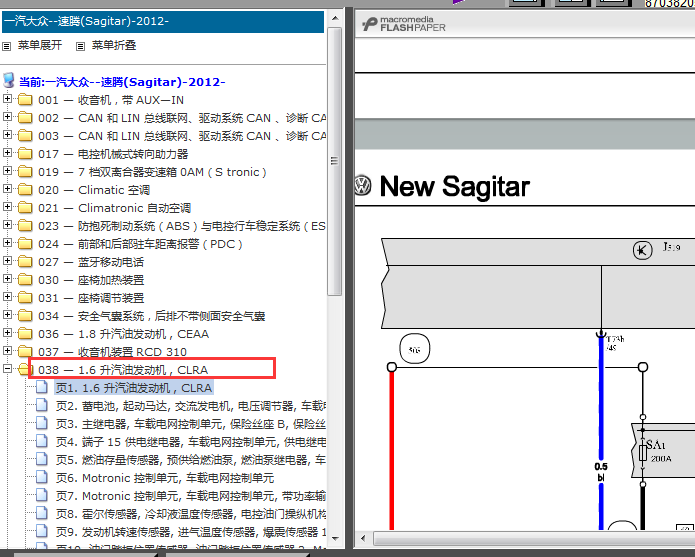Expand the 023 防抱死制动系统 node
695x557 pixels.
pos(7,226)
